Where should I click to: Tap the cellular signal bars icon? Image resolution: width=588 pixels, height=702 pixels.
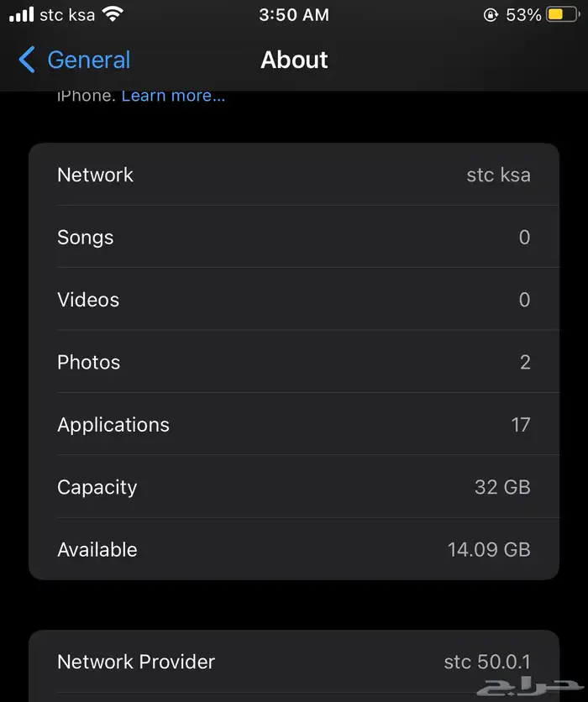click(x=21, y=15)
